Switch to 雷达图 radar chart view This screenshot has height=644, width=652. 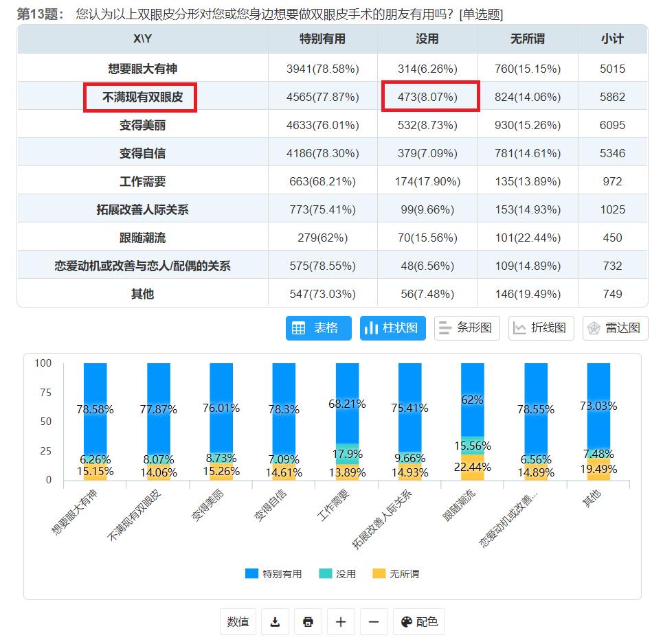click(x=615, y=327)
